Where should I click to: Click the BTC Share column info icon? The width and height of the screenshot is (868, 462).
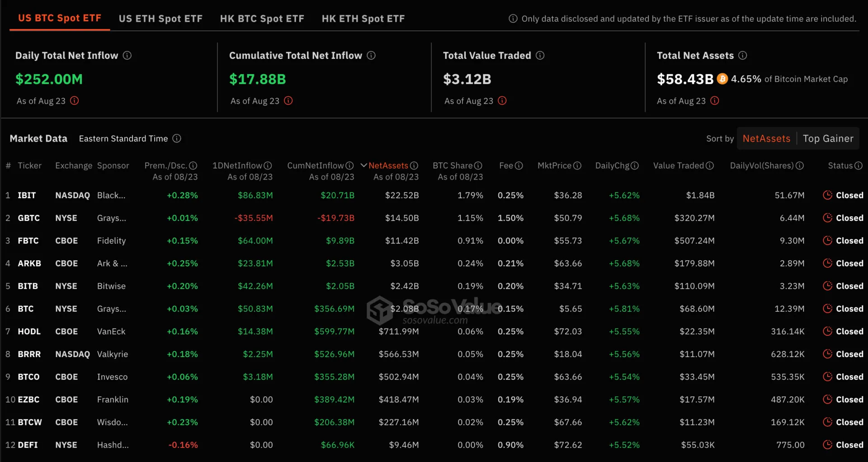coord(478,166)
